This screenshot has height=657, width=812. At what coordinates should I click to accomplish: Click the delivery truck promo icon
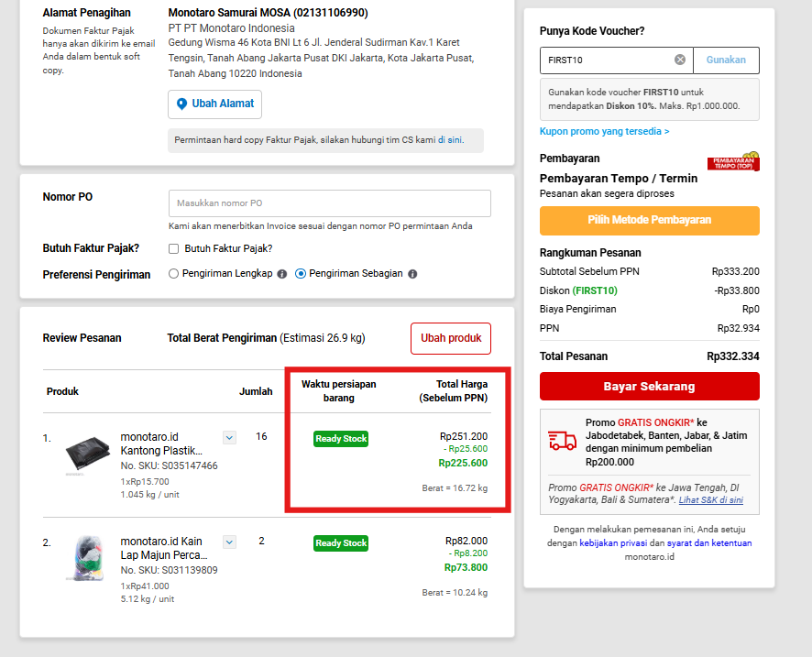tap(562, 441)
